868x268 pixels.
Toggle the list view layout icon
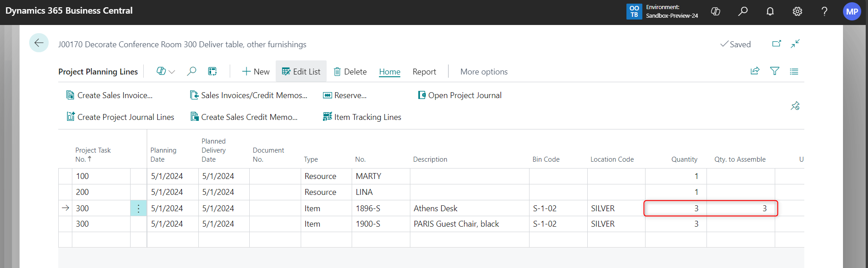(x=794, y=71)
